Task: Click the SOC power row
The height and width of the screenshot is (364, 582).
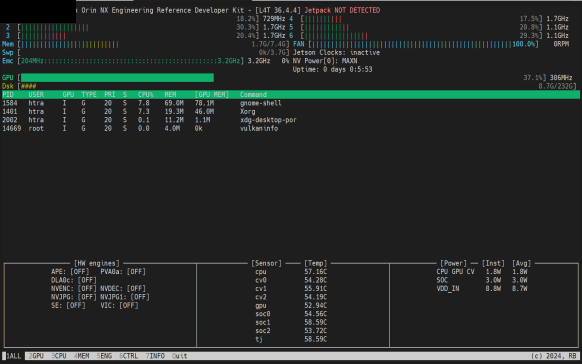Action: pyautogui.click(x=482, y=280)
